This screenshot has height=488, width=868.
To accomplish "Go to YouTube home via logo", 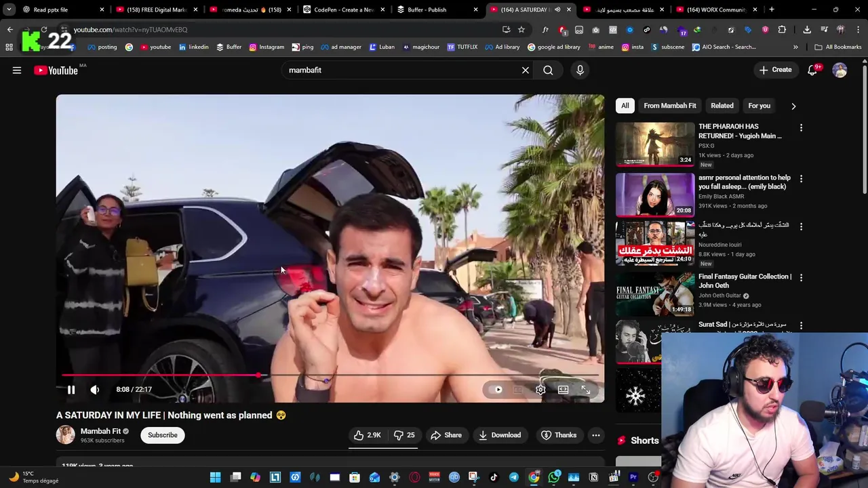I will pos(56,70).
